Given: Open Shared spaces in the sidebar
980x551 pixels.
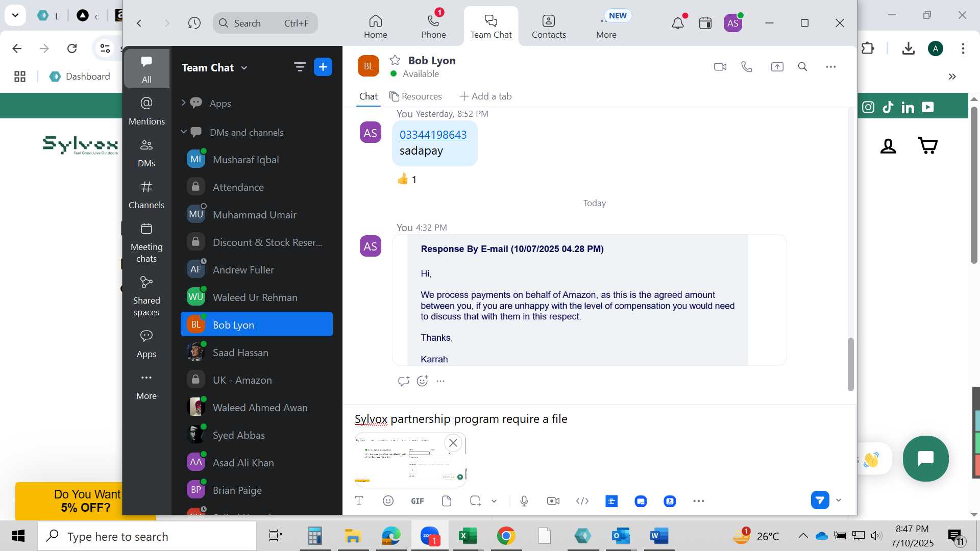Looking at the screenshot, I should coord(146,296).
